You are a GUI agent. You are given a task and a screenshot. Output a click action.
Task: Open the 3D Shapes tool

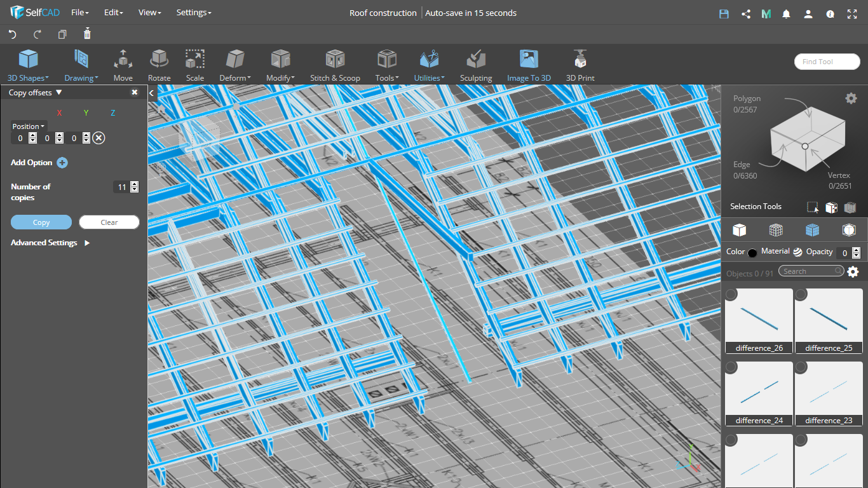click(x=28, y=65)
